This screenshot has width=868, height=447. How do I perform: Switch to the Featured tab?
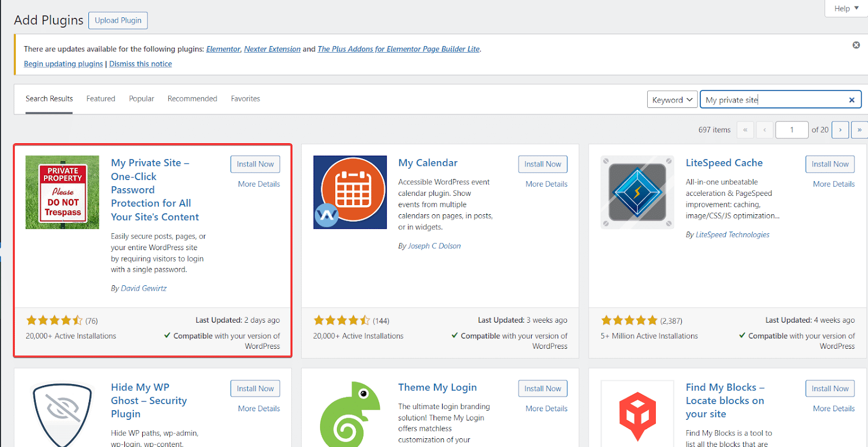[101, 99]
